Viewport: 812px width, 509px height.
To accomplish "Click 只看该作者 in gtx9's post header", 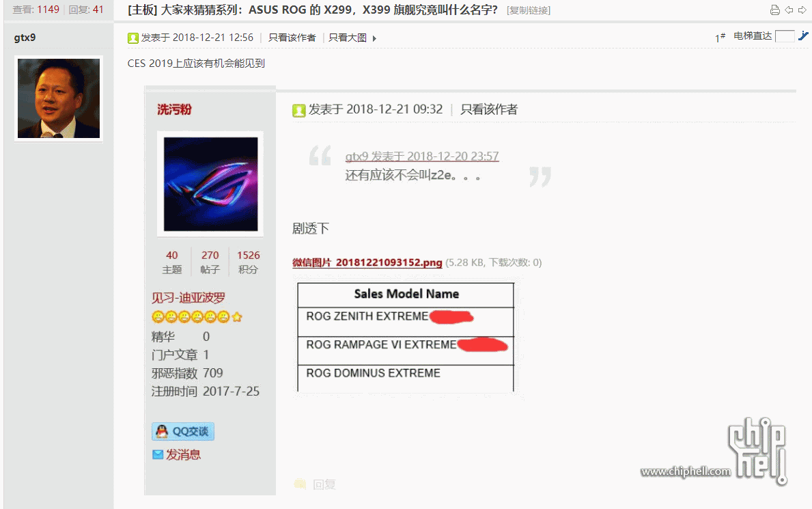I will (x=292, y=38).
